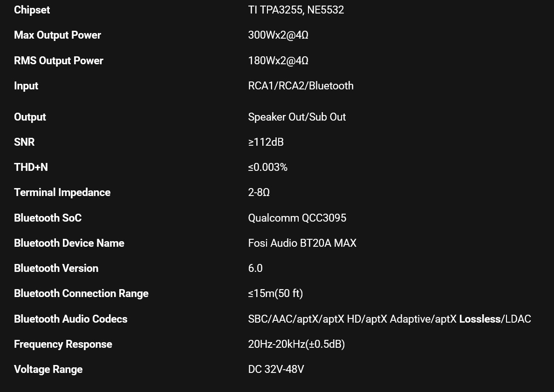Click the RCA1/RCA2/Bluetooth input value

tap(301, 86)
